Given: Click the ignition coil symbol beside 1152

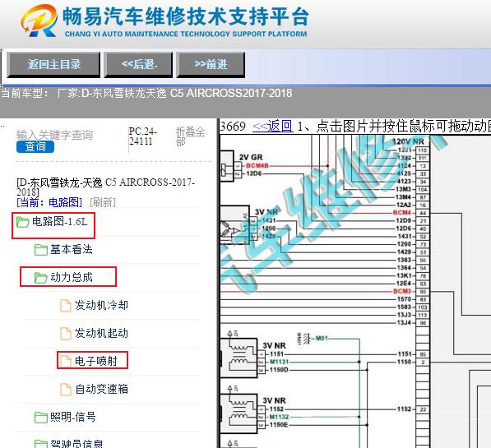Looking at the screenshot, I should click(x=239, y=413).
